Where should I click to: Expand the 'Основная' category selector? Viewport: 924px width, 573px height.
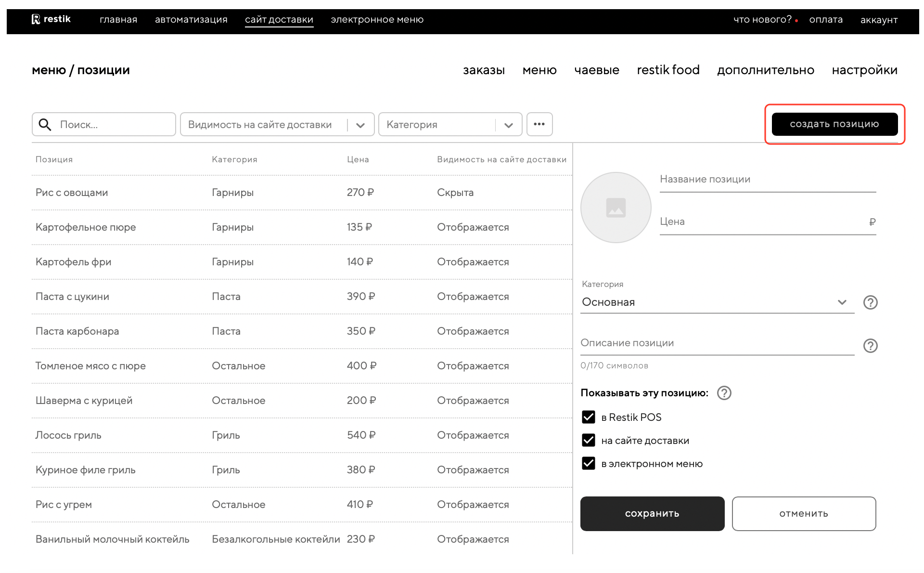[x=841, y=302]
